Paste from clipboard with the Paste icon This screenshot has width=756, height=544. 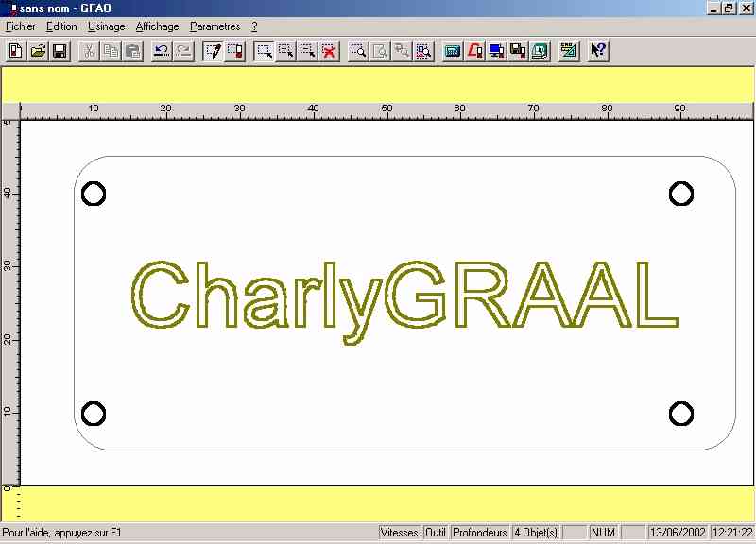pos(133,51)
